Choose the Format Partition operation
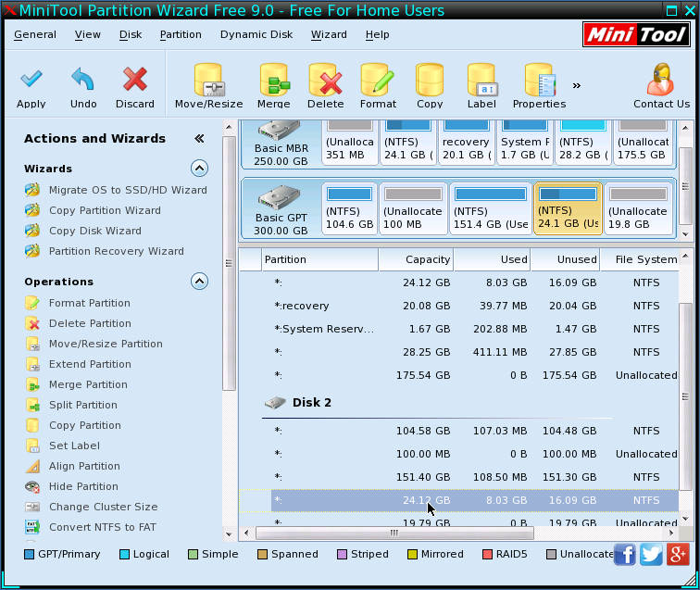This screenshot has width=700, height=590. point(90,303)
